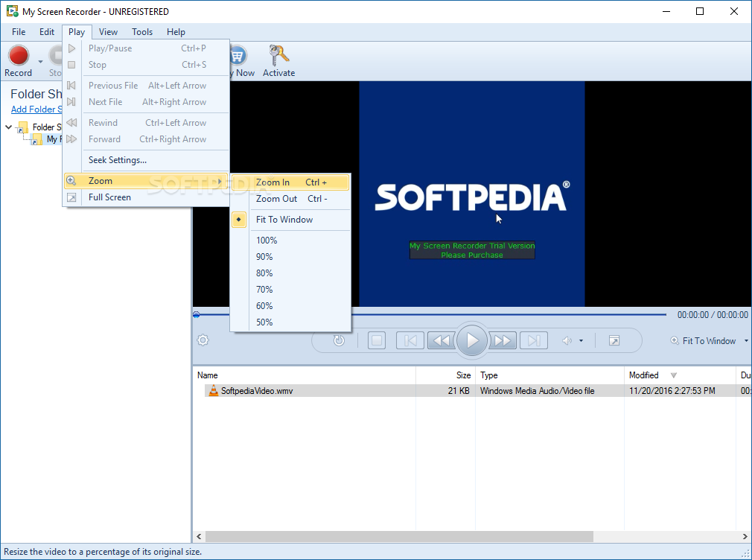This screenshot has width=752, height=560.
Task: Open the Tools menu
Action: click(x=142, y=32)
